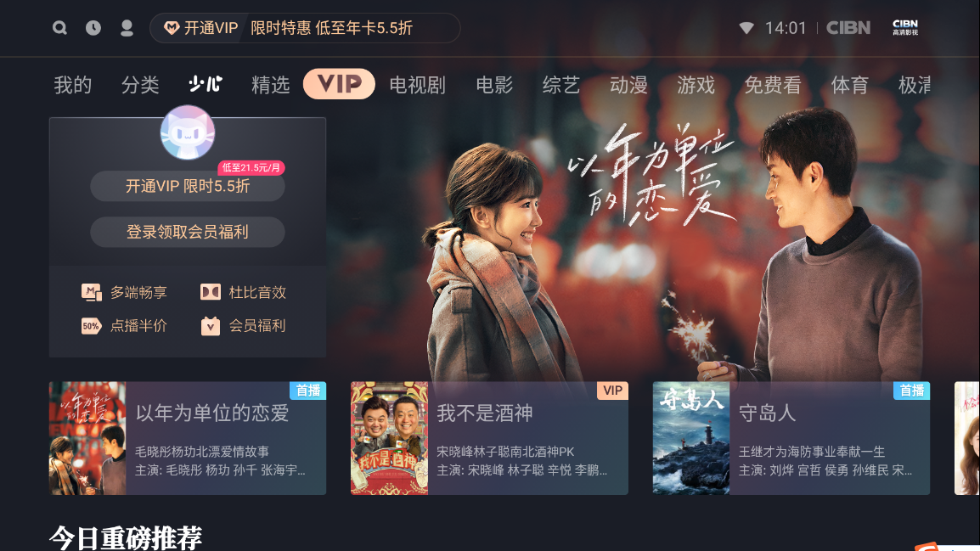Select the 会员福利 gift icon
The height and width of the screenshot is (551, 980).
pos(210,325)
